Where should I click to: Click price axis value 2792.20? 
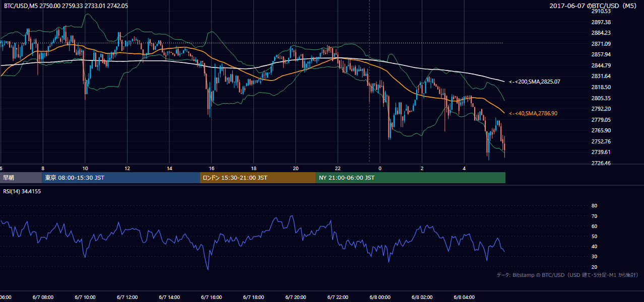point(601,109)
